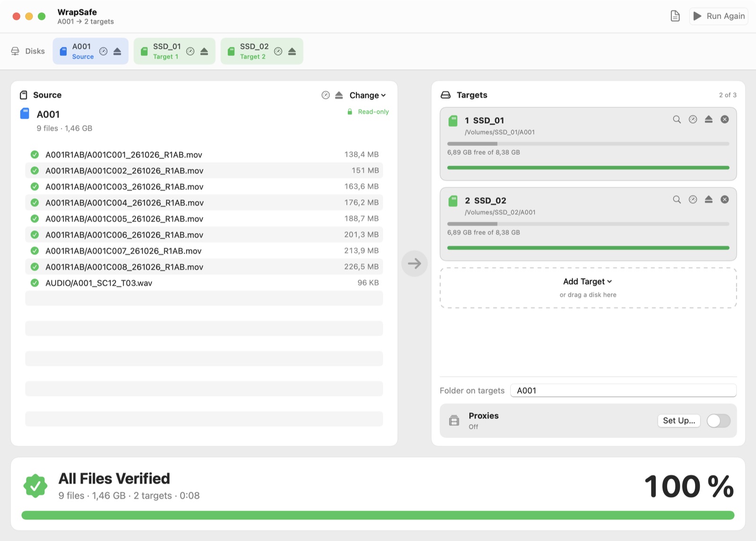The image size is (756, 541).
Task: Reveal SSD_02 target with magnifier icon
Action: tap(677, 200)
